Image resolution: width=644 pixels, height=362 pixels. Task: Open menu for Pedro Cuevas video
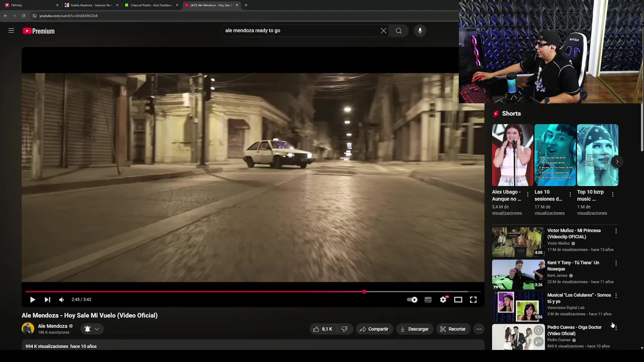(616, 327)
